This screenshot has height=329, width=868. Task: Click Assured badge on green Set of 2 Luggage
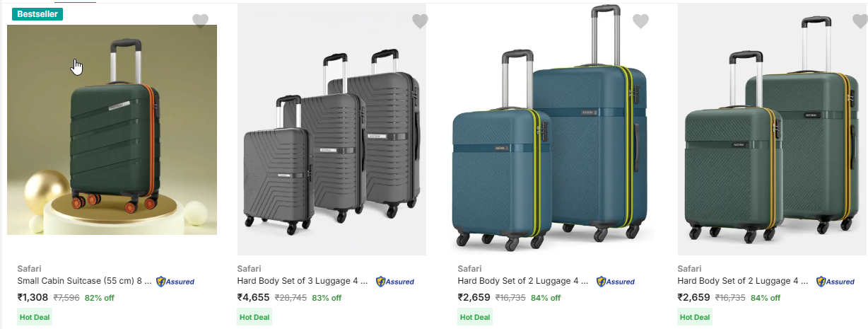click(835, 282)
